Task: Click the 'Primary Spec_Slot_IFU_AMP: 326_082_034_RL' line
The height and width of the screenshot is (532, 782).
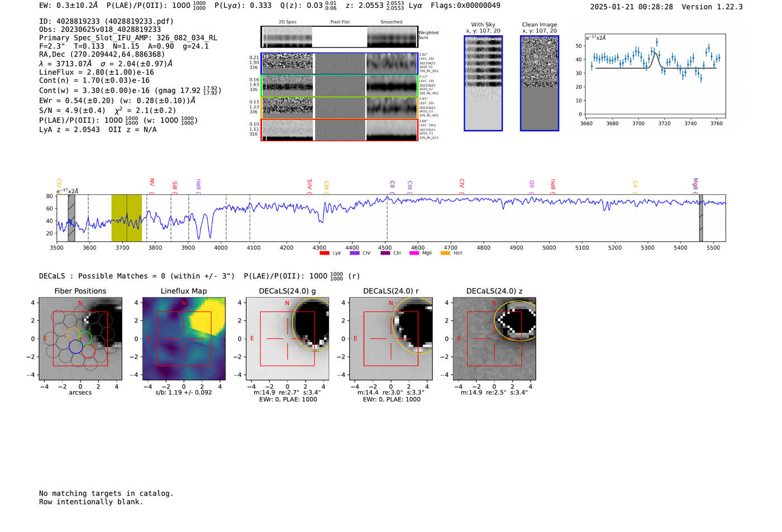Action: [128, 38]
